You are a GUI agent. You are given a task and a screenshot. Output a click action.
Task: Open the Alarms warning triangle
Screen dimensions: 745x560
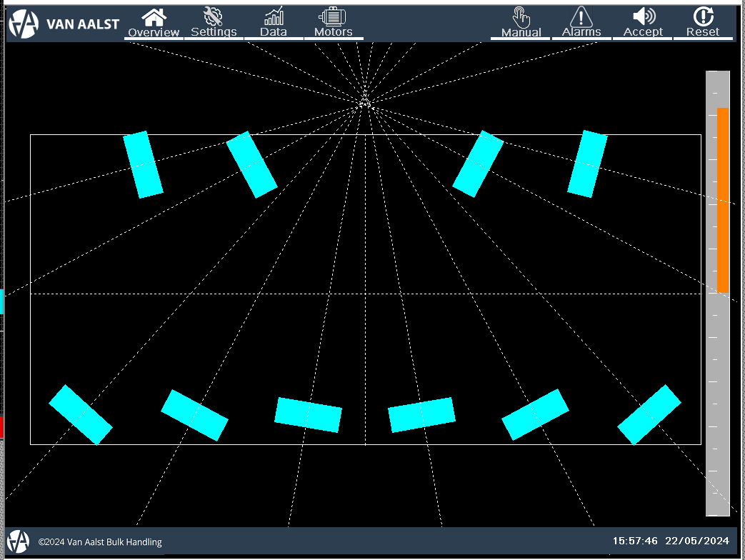coord(581,23)
